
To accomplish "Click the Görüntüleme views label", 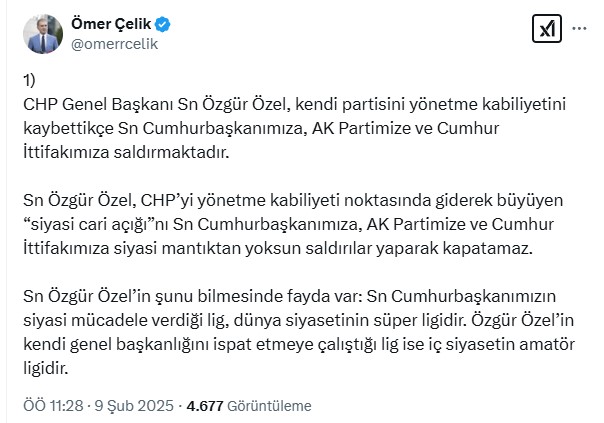I will point(269,406).
